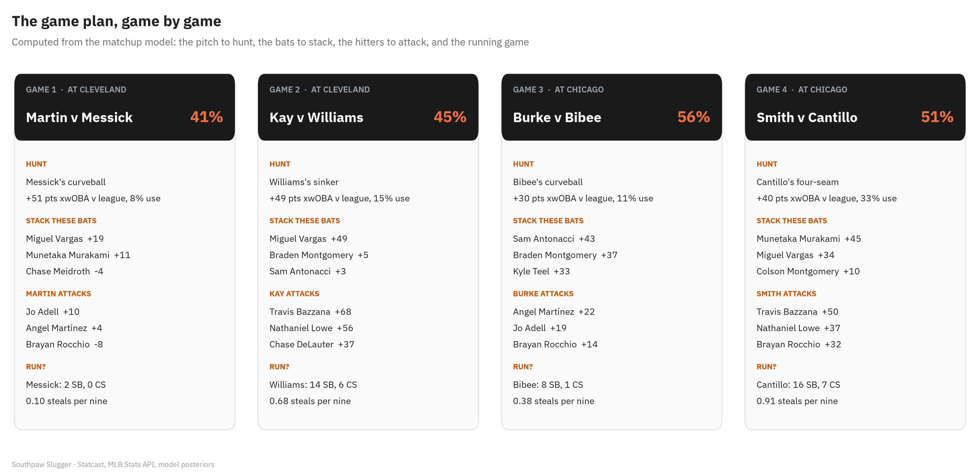The height and width of the screenshot is (476, 980).
Task: Click Sam Antonacci +43 in Game 3 stack
Action: click(x=554, y=239)
